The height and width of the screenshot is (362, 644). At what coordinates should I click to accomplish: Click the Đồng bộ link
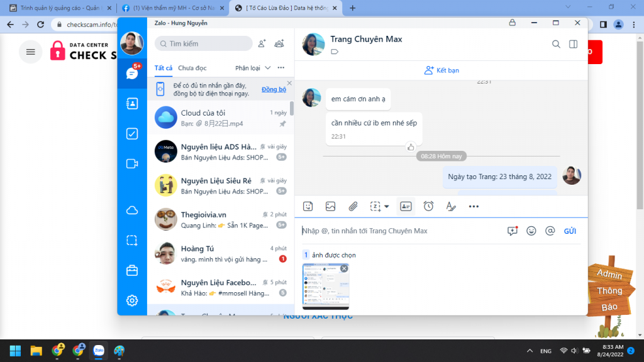(274, 90)
